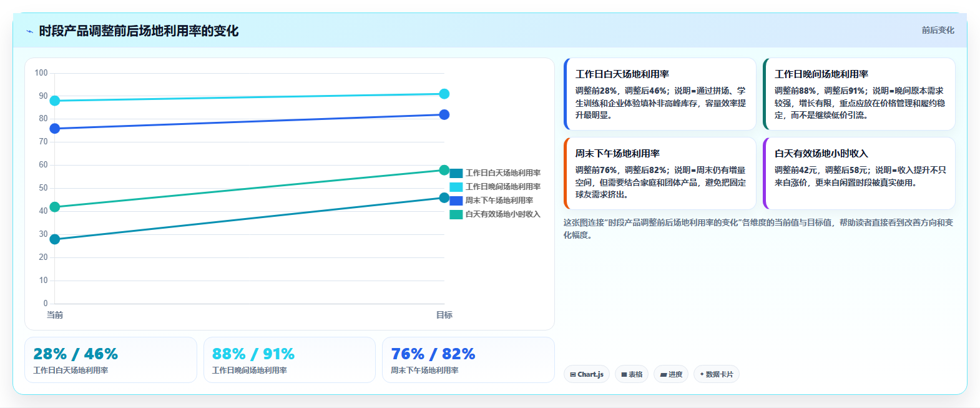Open the 28% / 46% stat card

[110, 360]
